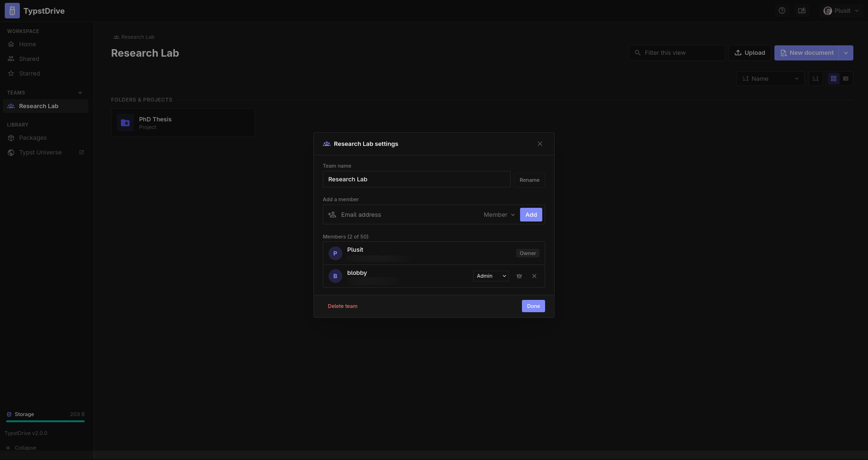Switch to grid view

tap(833, 78)
